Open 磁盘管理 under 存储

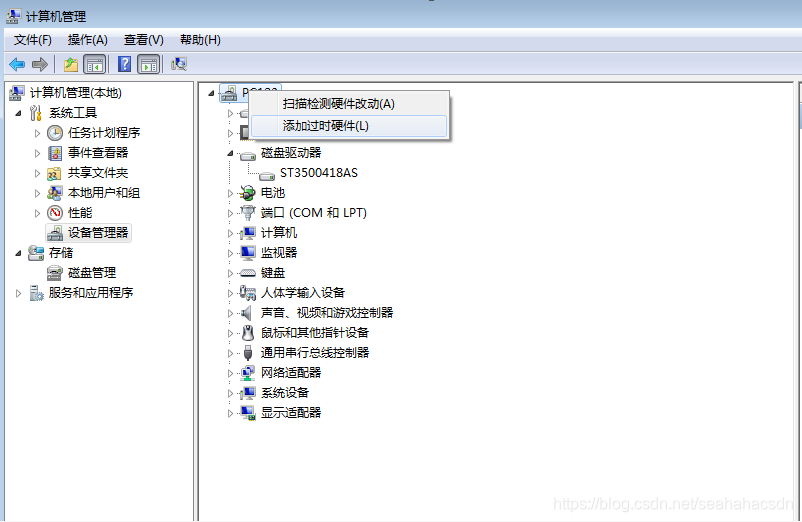[x=82, y=273]
